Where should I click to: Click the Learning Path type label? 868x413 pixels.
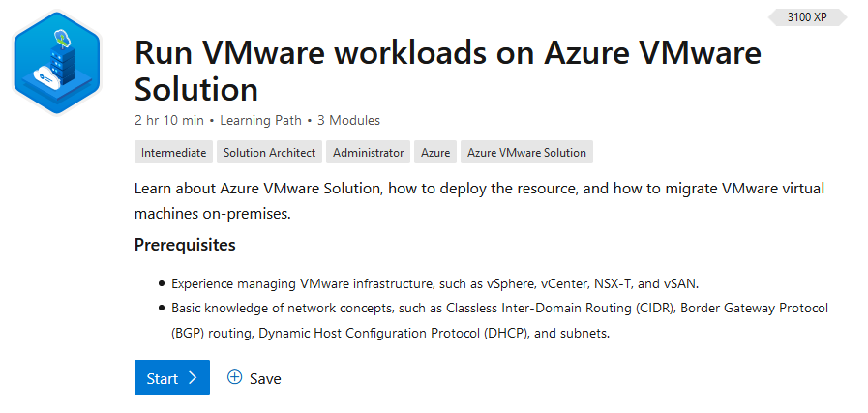(260, 120)
